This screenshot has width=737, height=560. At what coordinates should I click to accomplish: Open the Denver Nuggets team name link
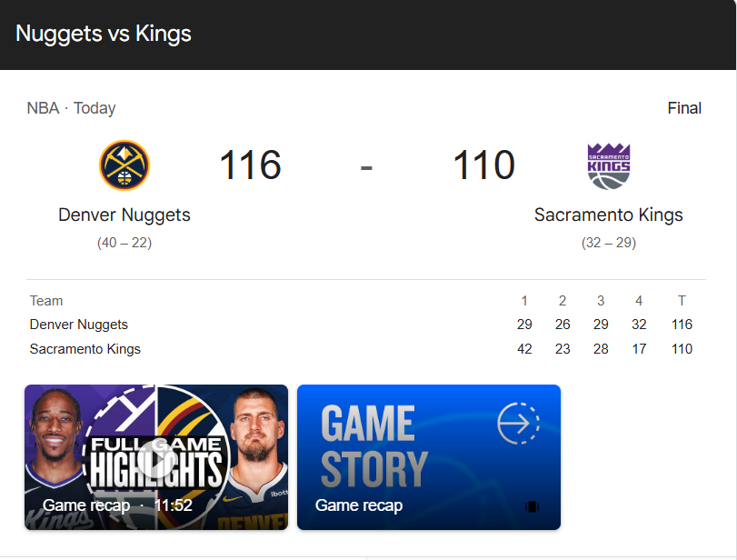pyautogui.click(x=124, y=215)
